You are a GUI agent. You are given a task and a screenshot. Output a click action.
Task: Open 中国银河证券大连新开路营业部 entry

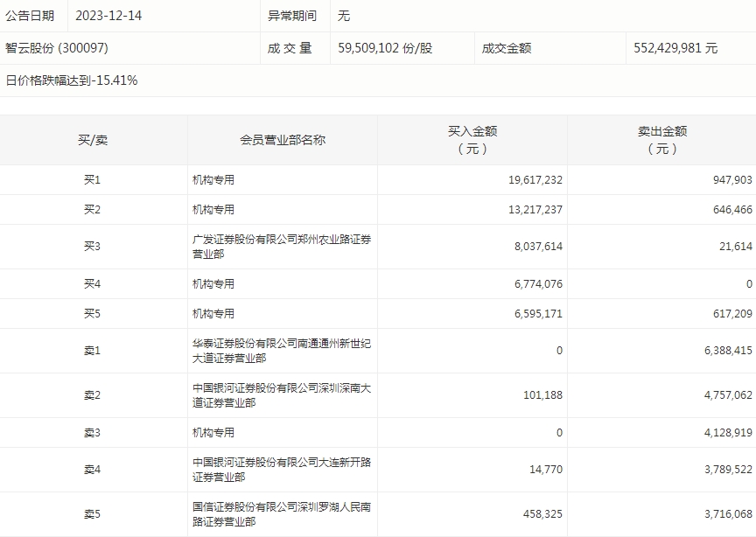[282, 469]
